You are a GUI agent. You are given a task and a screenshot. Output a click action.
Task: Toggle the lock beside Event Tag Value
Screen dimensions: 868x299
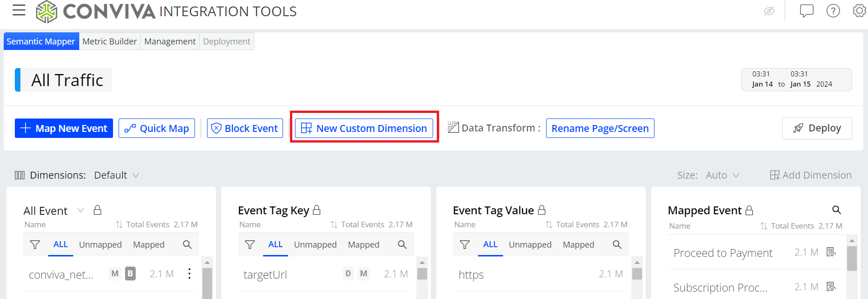point(541,211)
